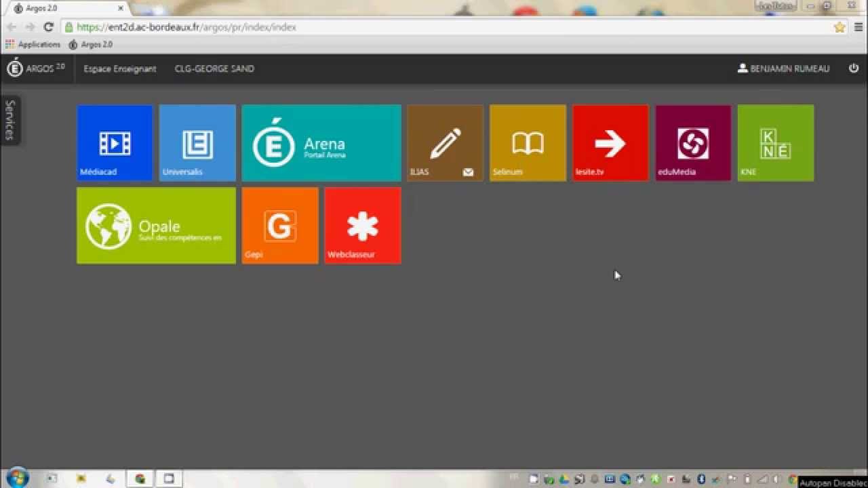The height and width of the screenshot is (488, 868).
Task: Open the Opale globe tile
Action: 156,226
